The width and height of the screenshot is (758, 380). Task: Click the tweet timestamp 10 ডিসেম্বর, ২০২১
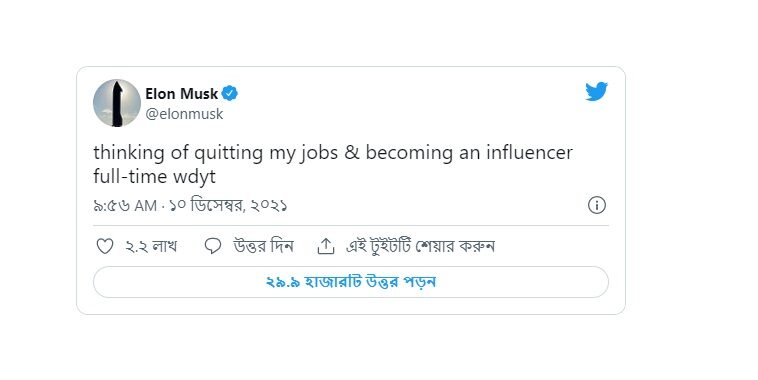(228, 205)
